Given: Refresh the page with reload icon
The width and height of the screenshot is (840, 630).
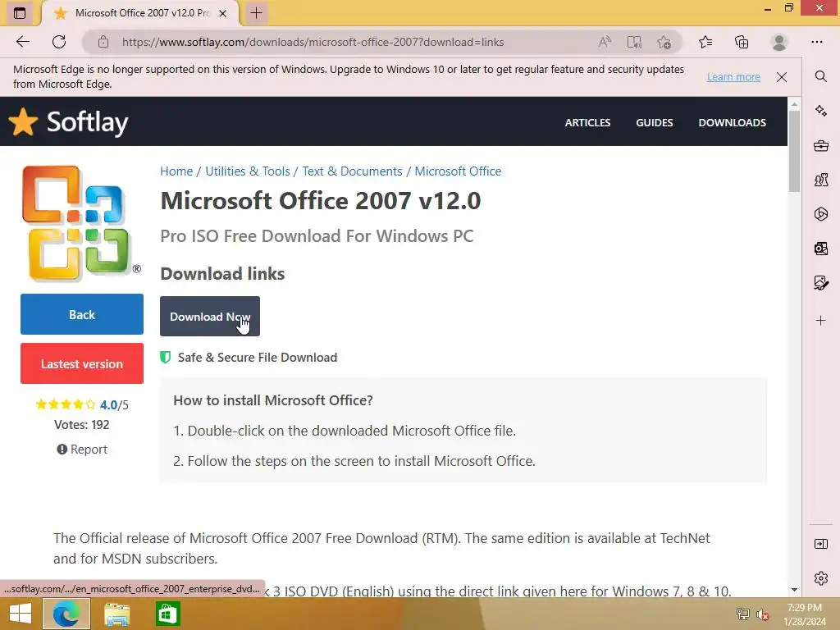Looking at the screenshot, I should click(59, 42).
